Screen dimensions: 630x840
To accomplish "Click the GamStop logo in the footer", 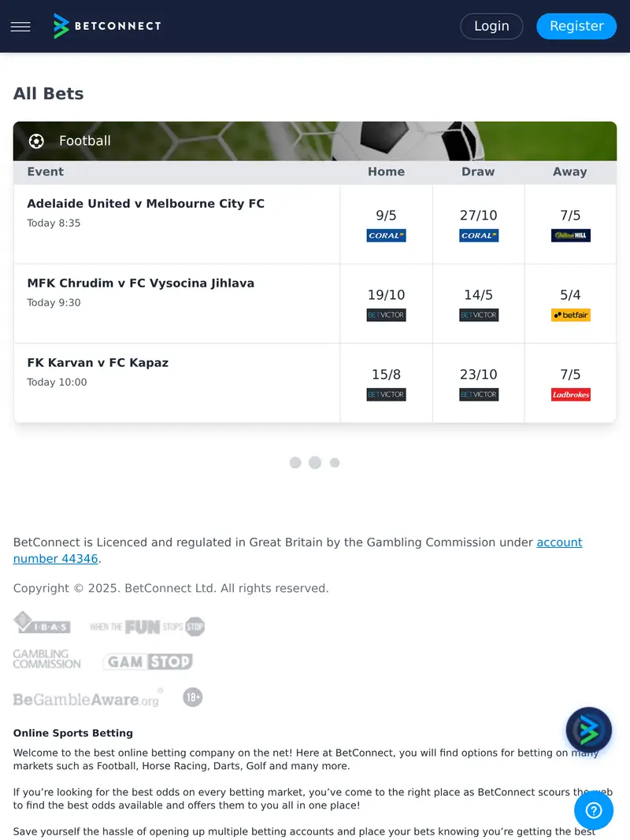I will tap(147, 661).
